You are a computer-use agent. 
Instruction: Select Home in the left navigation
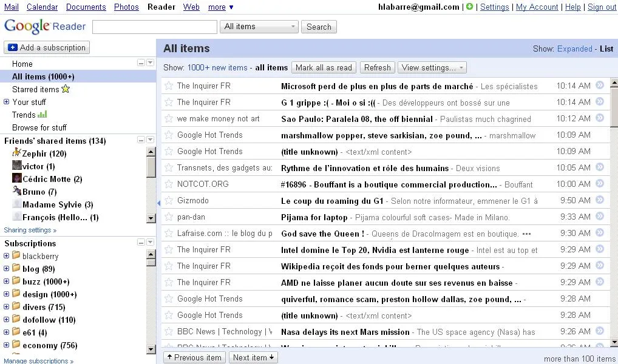[x=22, y=64]
